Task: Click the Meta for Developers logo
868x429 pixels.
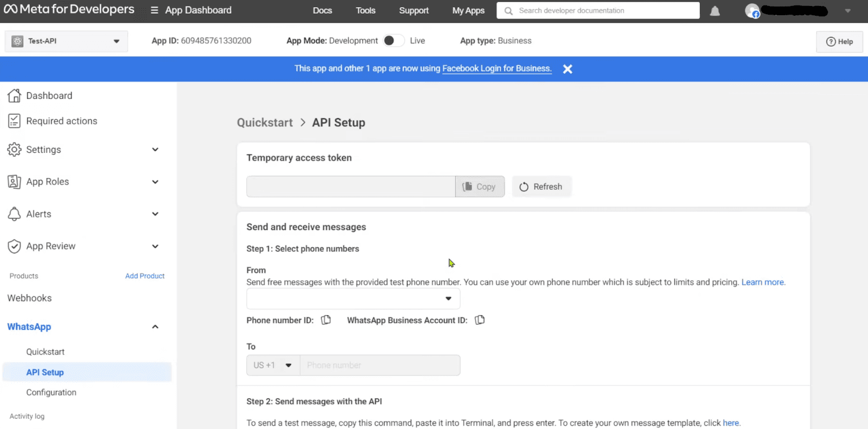Action: [69, 9]
